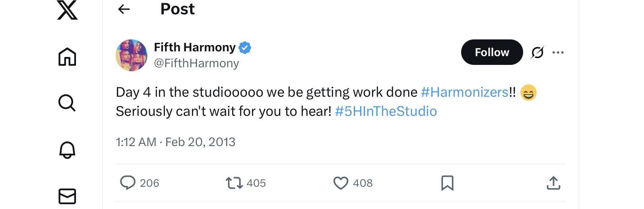Screen dimensions: 644x209
Task: View Fifth Harmony profile picture
Action: (132, 55)
